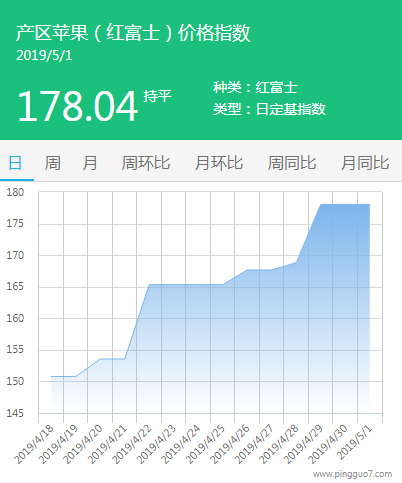Click the 2019/4/30 x-axis label
Viewport: 402px width, 483px height.
(328, 444)
